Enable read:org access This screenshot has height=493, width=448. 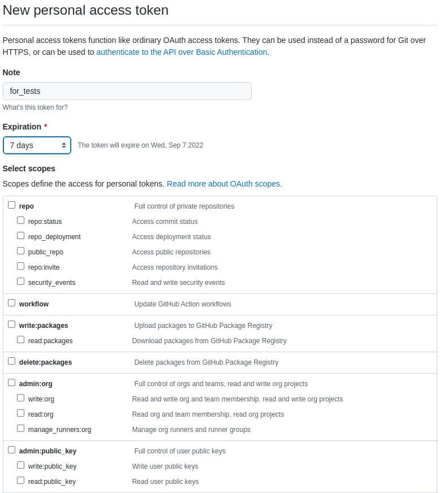(x=20, y=413)
